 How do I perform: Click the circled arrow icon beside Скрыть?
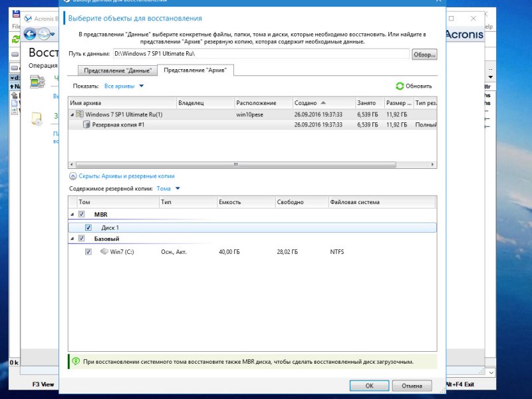(73, 176)
